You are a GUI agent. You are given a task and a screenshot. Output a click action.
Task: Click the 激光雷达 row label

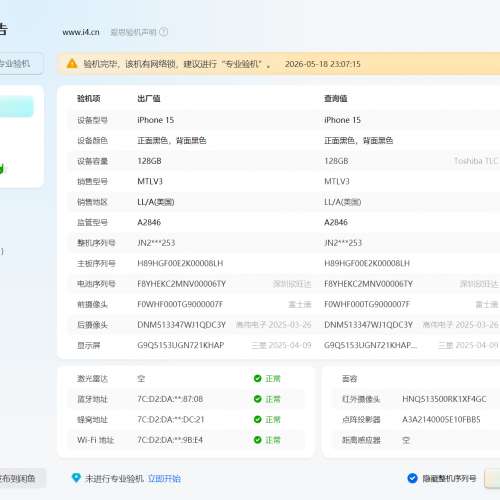[x=92, y=379]
